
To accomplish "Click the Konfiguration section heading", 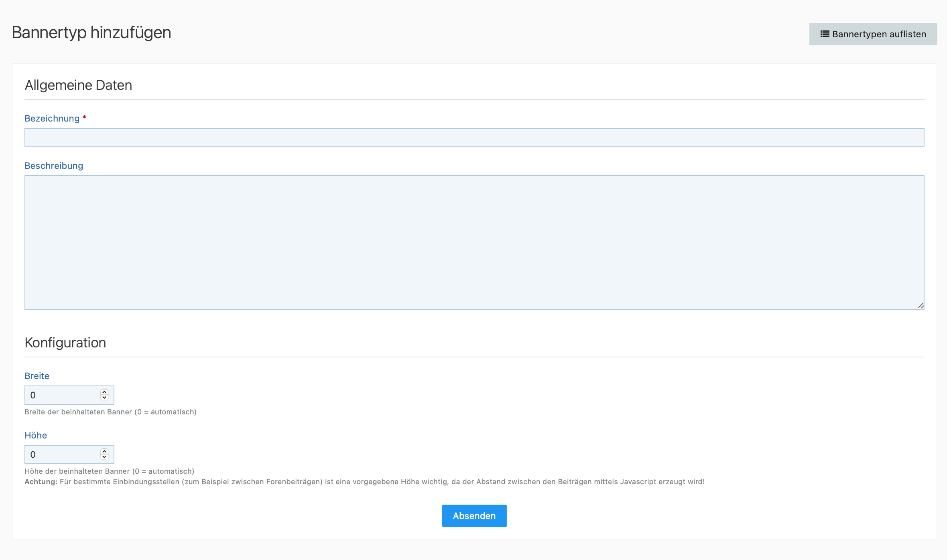I will coord(65,343).
